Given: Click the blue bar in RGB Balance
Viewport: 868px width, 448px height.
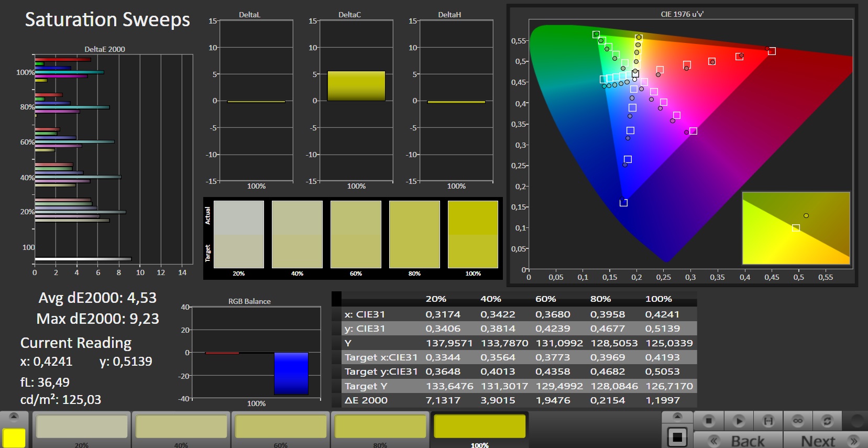Looking at the screenshot, I should click(291, 374).
